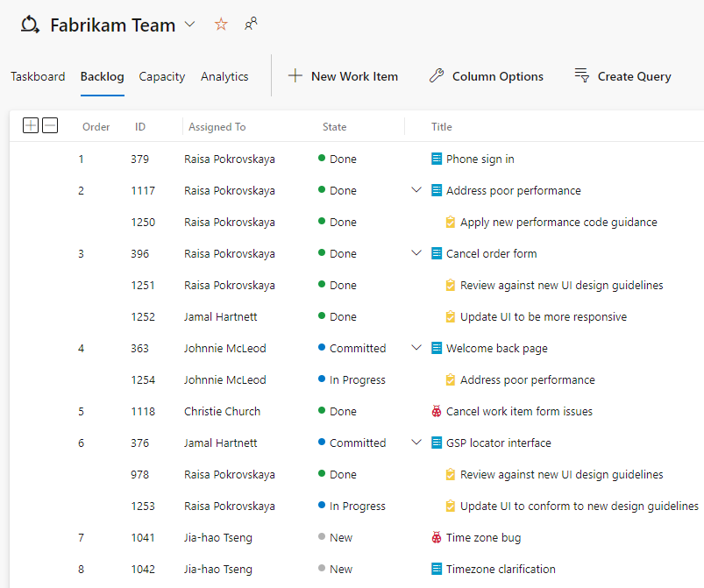The width and height of the screenshot is (704, 588).
Task: Open Cancel work item form issues bug
Action: (520, 412)
